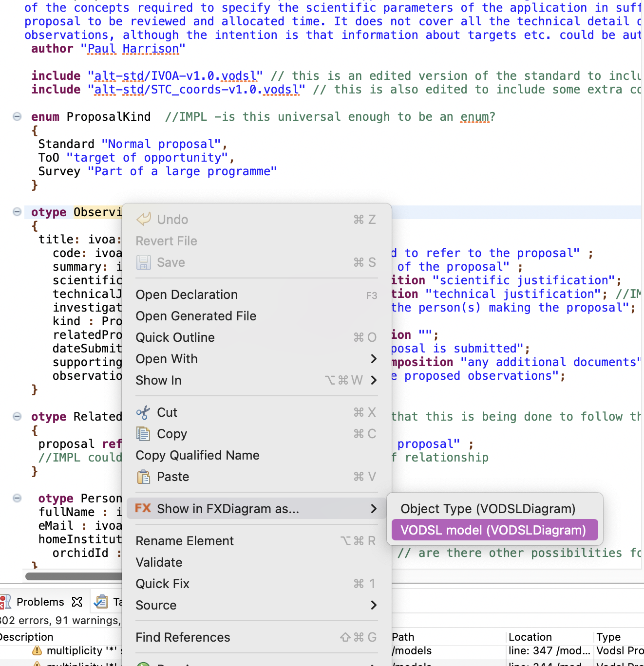Click the "scientific justification" string in editor

524,280
